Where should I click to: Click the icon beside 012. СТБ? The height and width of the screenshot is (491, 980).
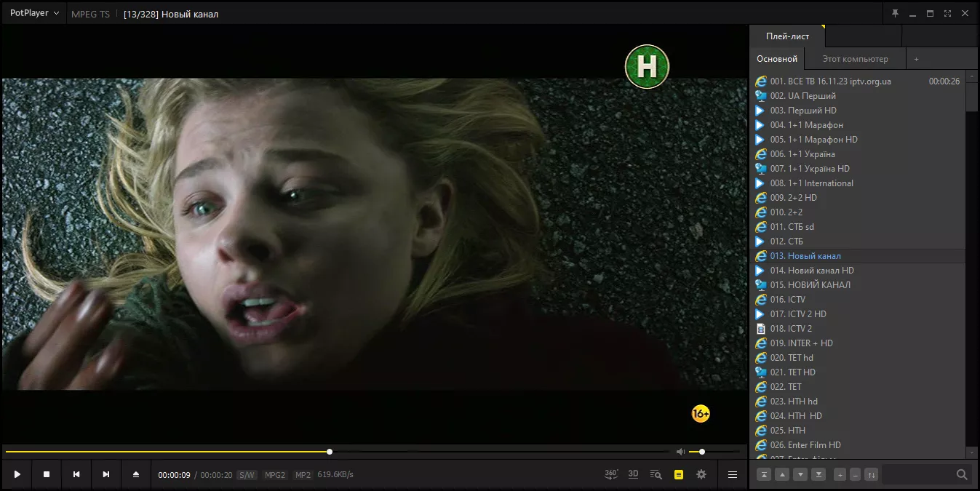click(x=761, y=241)
